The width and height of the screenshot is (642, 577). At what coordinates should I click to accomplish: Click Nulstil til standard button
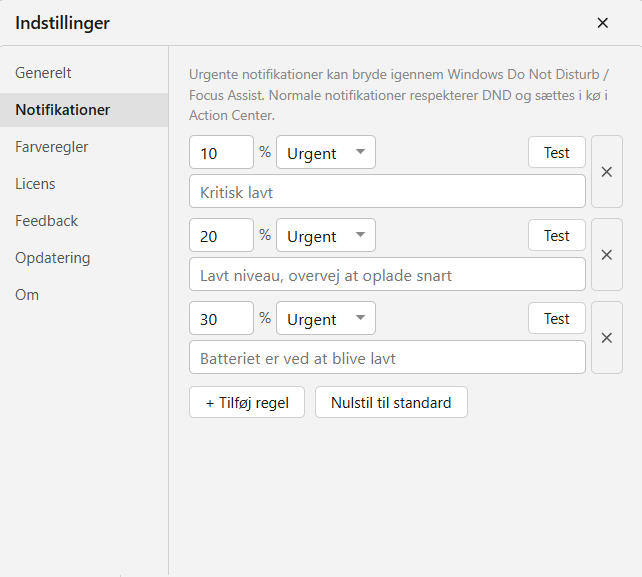point(391,402)
